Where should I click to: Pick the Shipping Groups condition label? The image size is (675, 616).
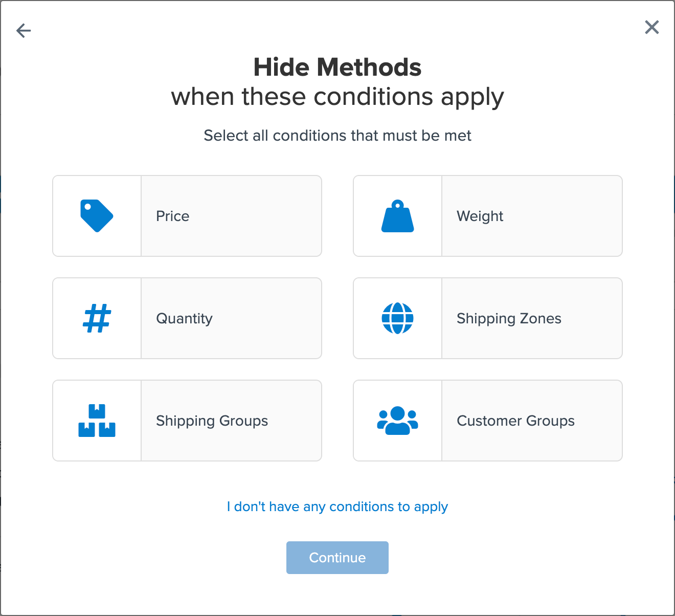(x=212, y=421)
